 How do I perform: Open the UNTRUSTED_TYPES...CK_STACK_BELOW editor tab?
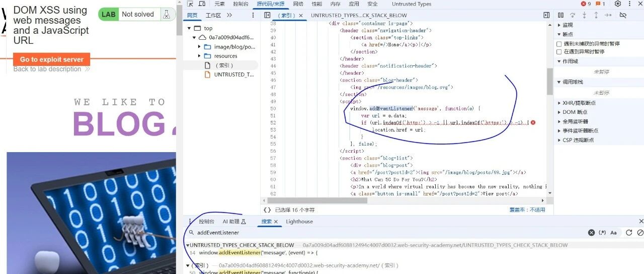pyautogui.click(x=359, y=16)
